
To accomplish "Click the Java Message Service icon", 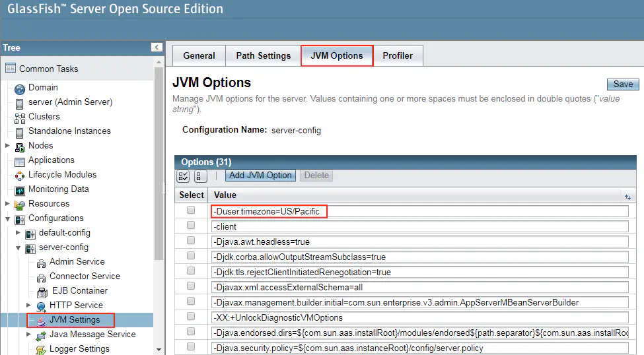I will (41, 336).
